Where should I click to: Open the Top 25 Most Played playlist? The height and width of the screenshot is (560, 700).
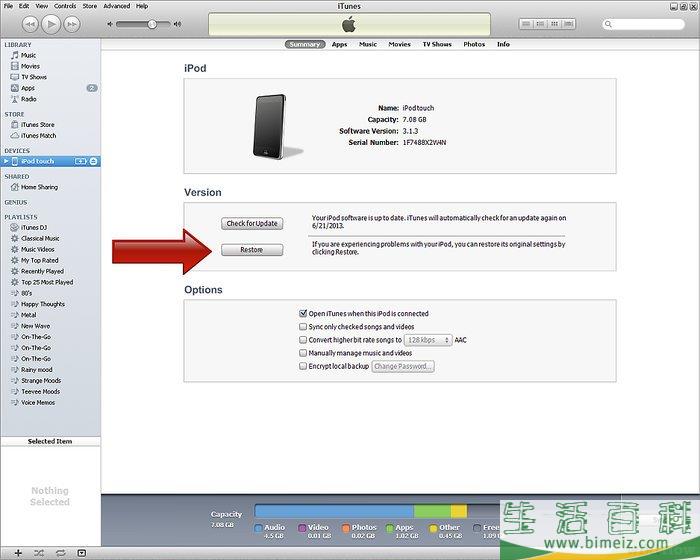47,282
